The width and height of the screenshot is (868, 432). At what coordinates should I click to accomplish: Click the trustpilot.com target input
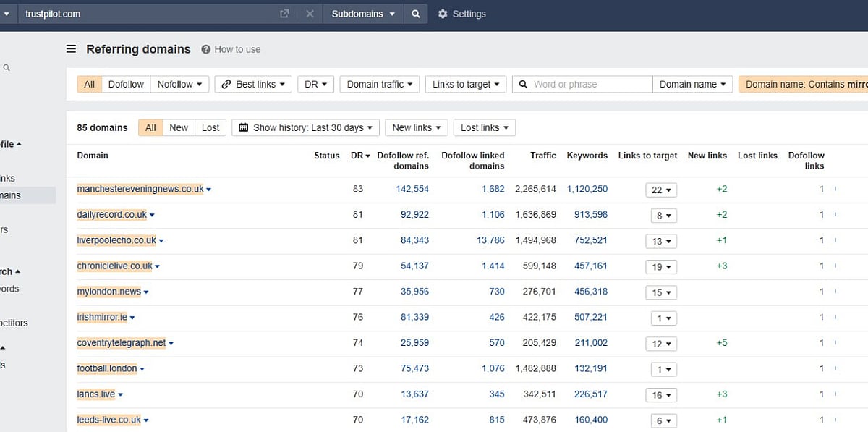coord(148,14)
